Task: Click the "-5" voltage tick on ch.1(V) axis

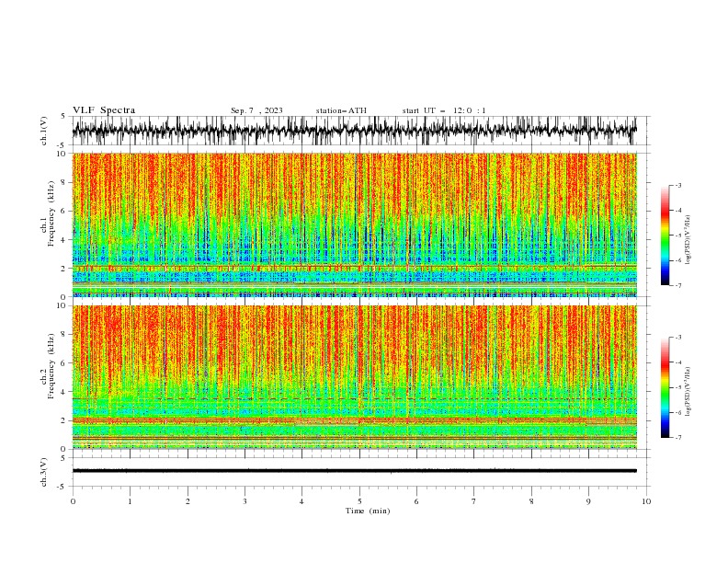Action: pos(62,145)
